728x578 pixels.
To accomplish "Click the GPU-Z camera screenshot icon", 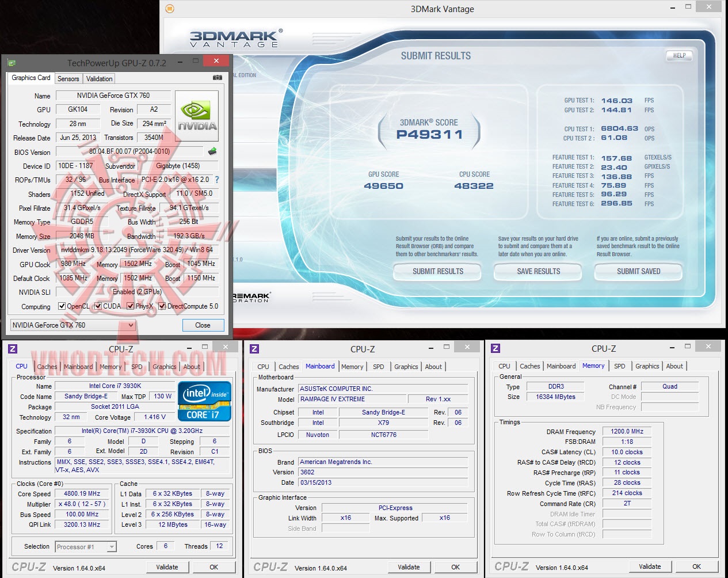I will (x=218, y=78).
